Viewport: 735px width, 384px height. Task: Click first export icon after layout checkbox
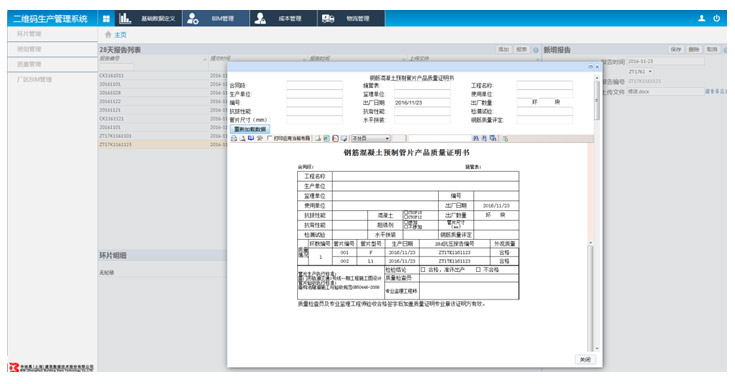click(318, 138)
